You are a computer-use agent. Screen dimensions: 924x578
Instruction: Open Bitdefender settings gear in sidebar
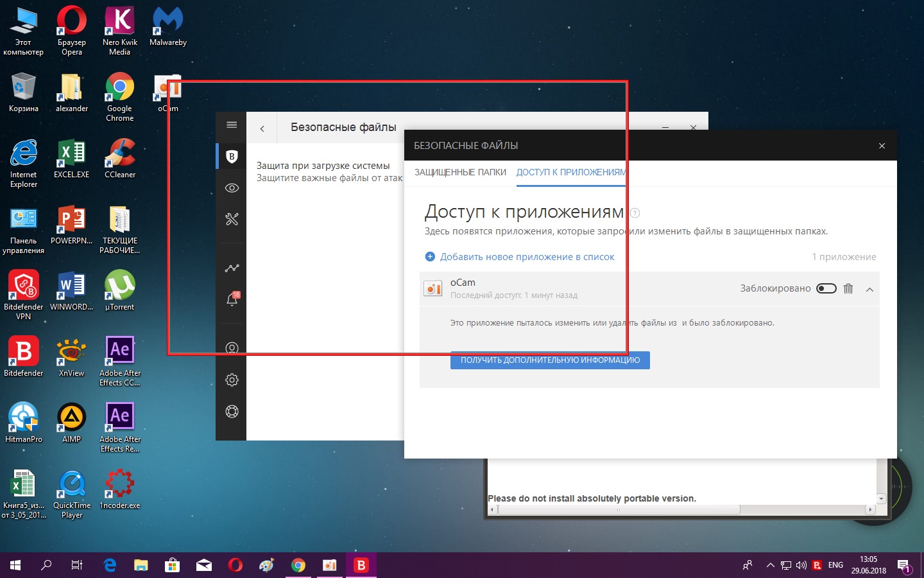232,380
